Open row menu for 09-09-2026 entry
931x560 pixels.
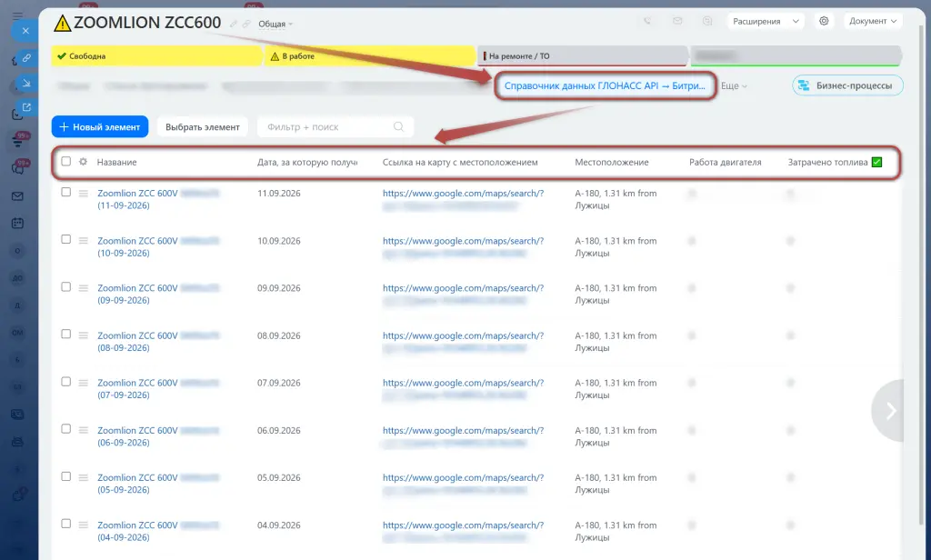[83, 288]
